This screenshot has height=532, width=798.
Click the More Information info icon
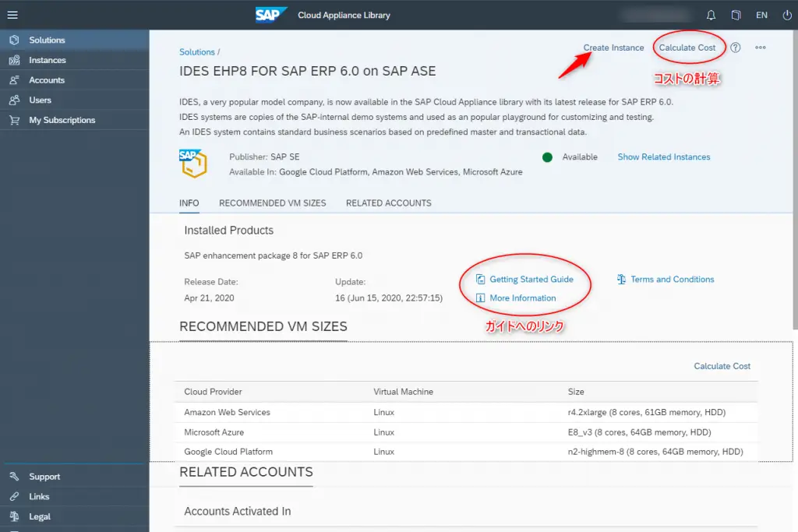pyautogui.click(x=480, y=298)
